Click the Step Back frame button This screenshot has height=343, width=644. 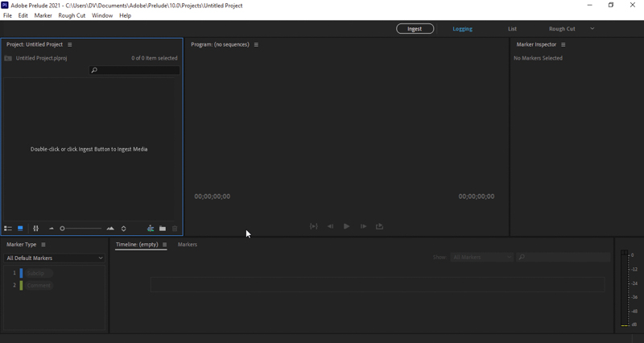coord(330,226)
